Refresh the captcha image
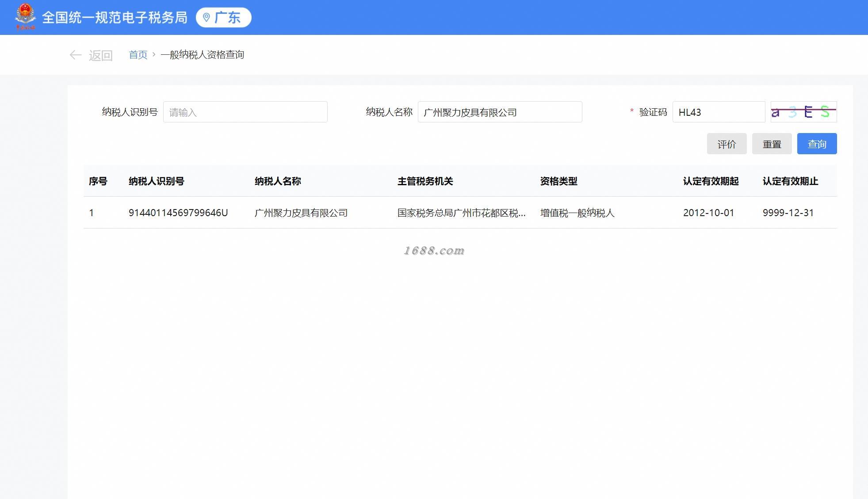Screen dimensions: 868x499 click(x=803, y=112)
